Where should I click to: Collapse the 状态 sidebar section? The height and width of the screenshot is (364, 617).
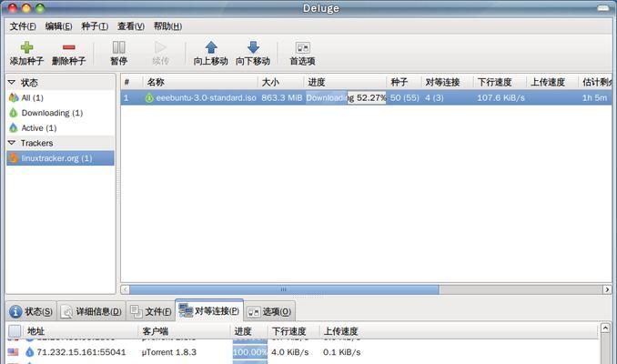pos(12,82)
